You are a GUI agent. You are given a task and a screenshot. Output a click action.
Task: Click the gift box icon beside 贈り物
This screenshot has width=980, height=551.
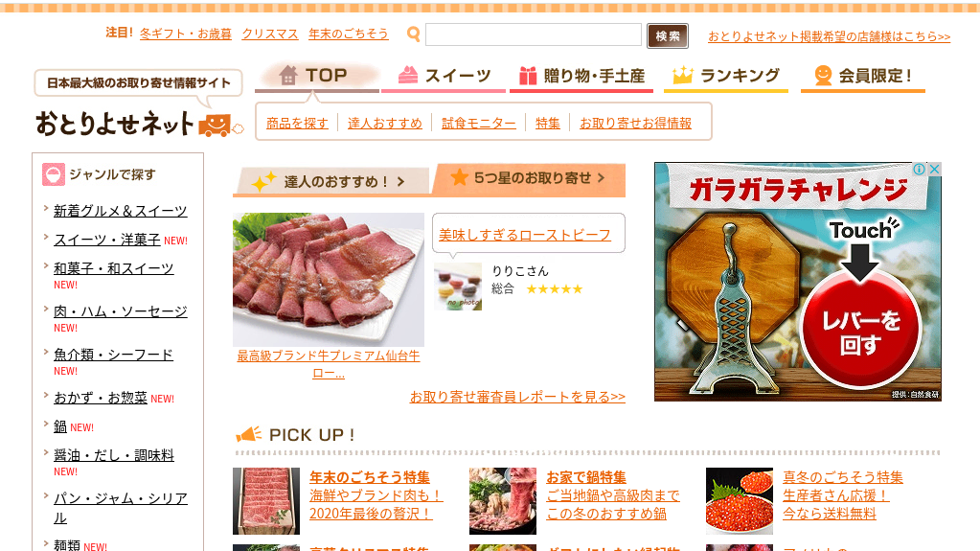(x=528, y=76)
